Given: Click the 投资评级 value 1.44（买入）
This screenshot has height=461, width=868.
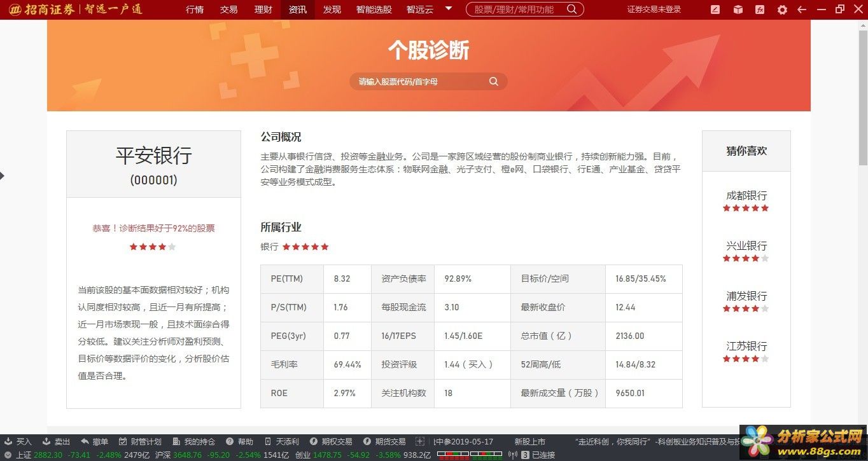Looking at the screenshot, I should pos(469,364).
